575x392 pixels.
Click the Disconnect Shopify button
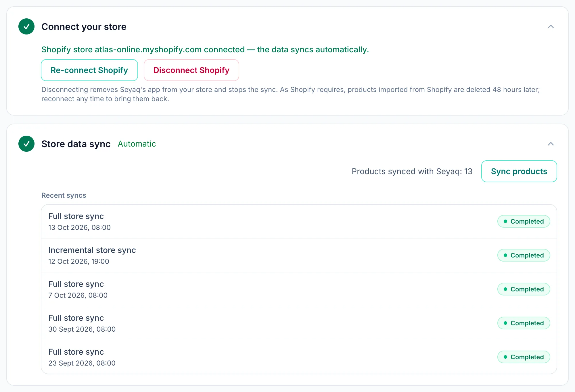[191, 70]
